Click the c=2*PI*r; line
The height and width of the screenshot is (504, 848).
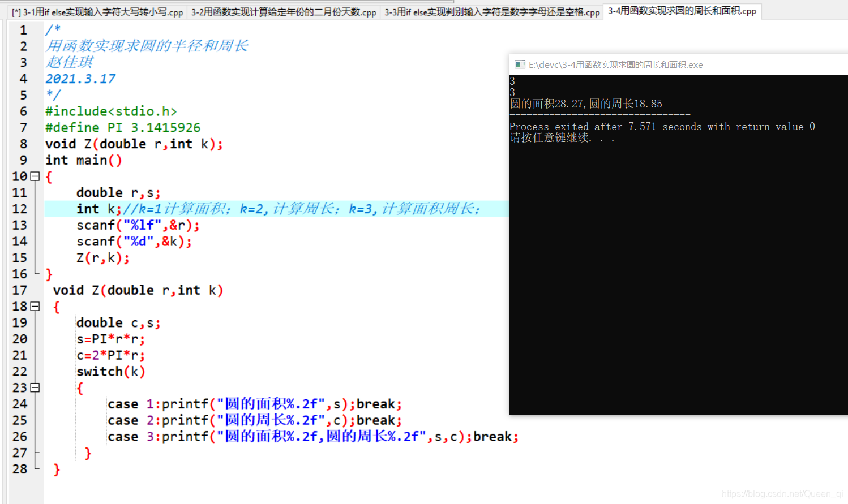pyautogui.click(x=111, y=355)
